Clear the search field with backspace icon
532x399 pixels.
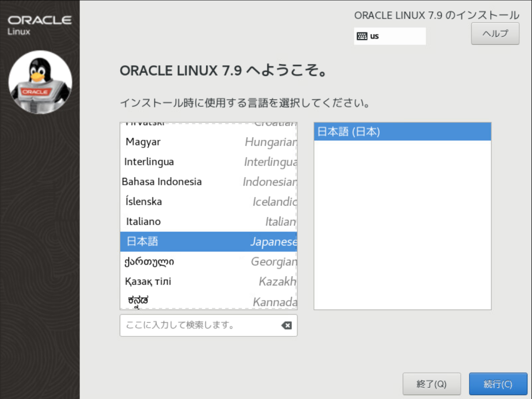286,325
